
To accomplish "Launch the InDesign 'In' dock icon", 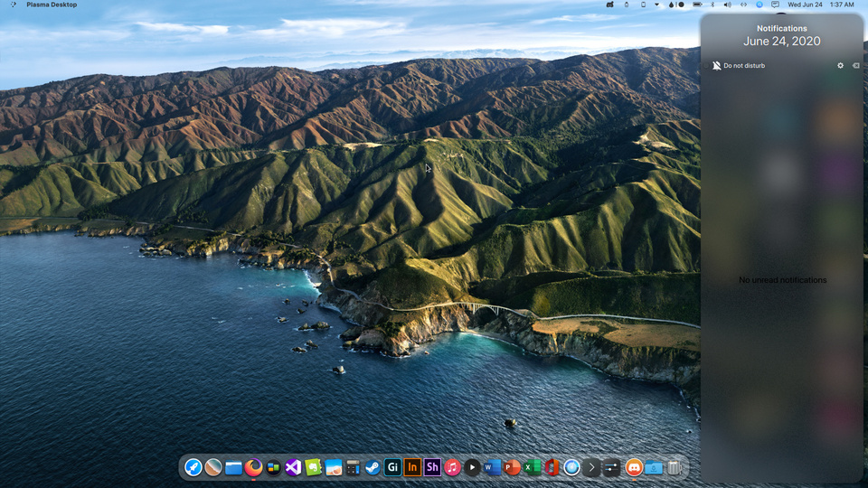I will pos(412,467).
